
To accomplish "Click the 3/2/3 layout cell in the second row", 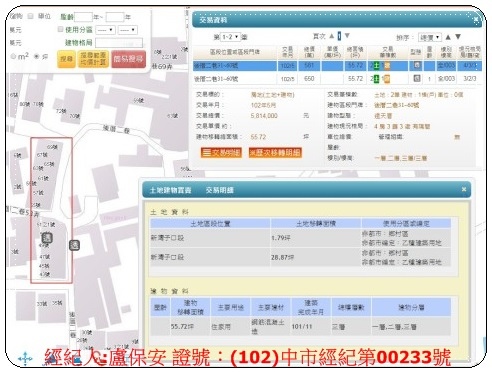I will coord(469,79).
